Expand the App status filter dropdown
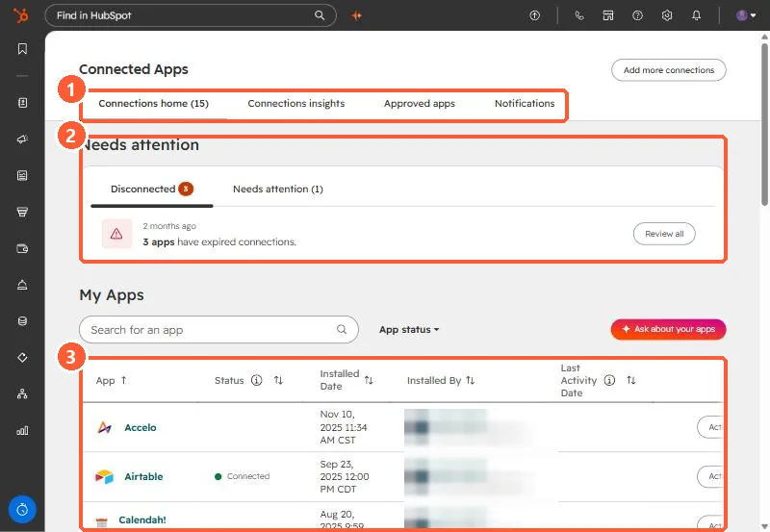This screenshot has height=532, width=770. 409,330
